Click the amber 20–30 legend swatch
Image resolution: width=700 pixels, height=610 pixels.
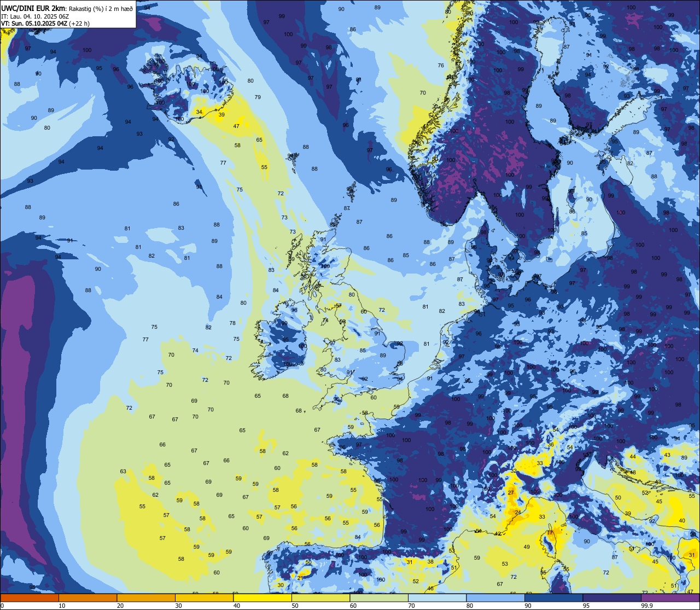[146, 597]
